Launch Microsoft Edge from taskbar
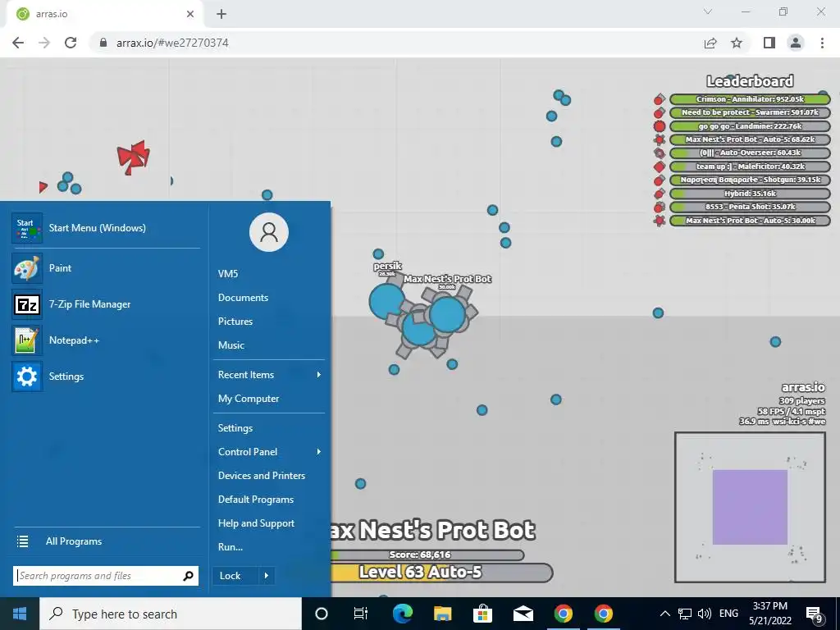This screenshot has width=840, height=630. tap(402, 614)
